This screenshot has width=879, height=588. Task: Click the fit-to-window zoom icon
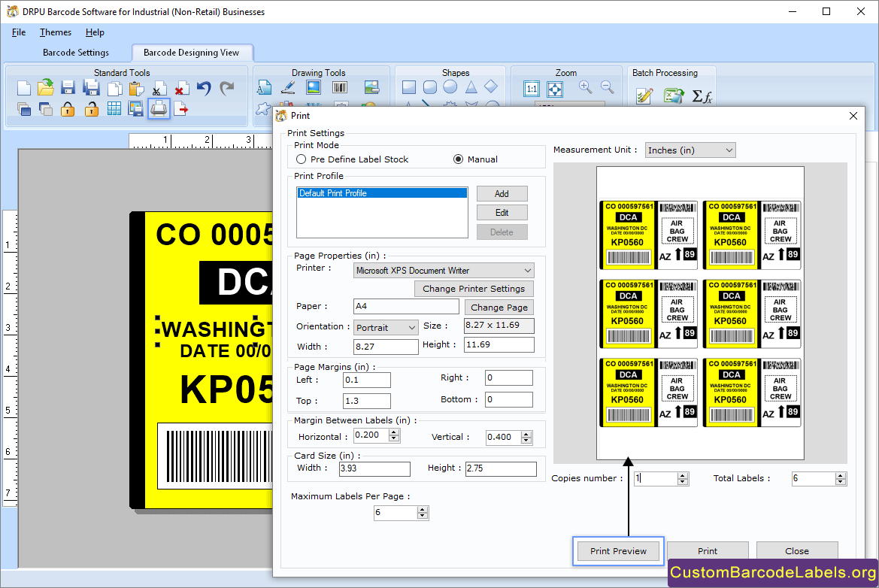pos(554,89)
